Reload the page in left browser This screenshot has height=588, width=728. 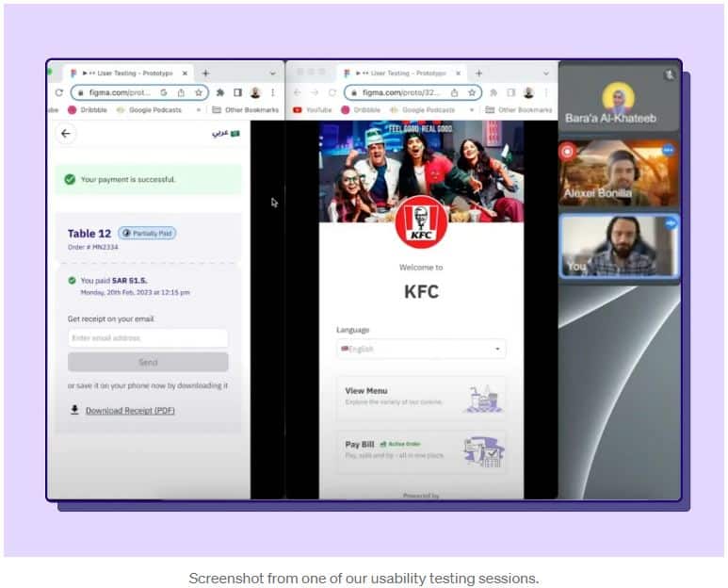tap(59, 93)
